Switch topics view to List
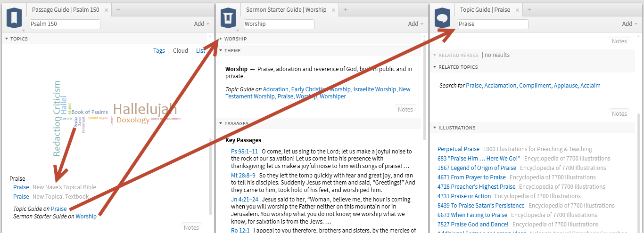The height and width of the screenshot is (233, 644). point(200,51)
